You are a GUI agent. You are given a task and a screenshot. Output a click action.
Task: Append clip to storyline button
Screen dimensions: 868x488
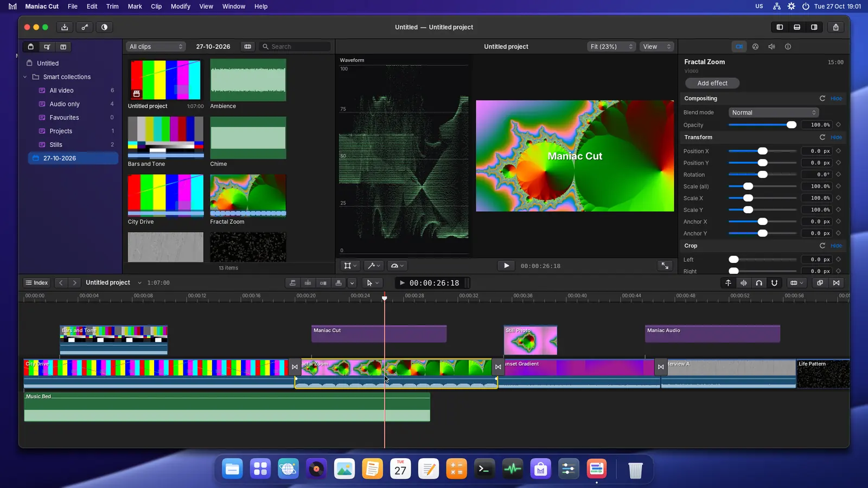click(323, 283)
